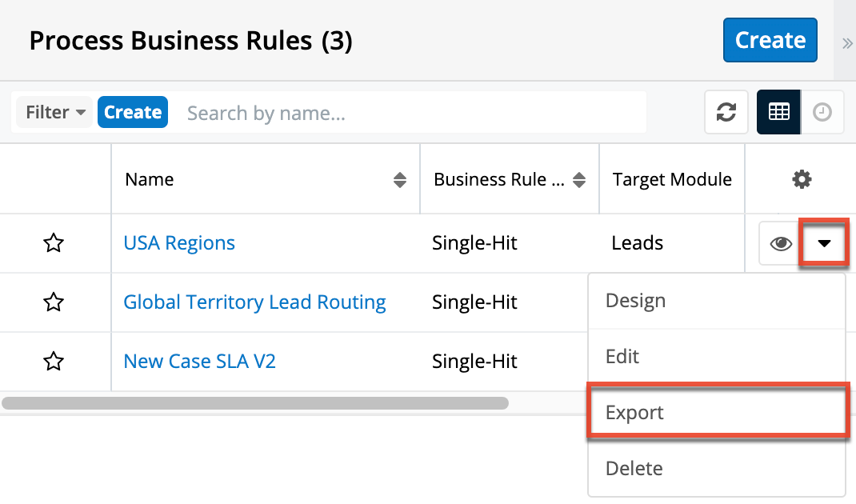The height and width of the screenshot is (504, 856).
Task: Open the Global Territory Lead Routing link
Action: point(254,302)
